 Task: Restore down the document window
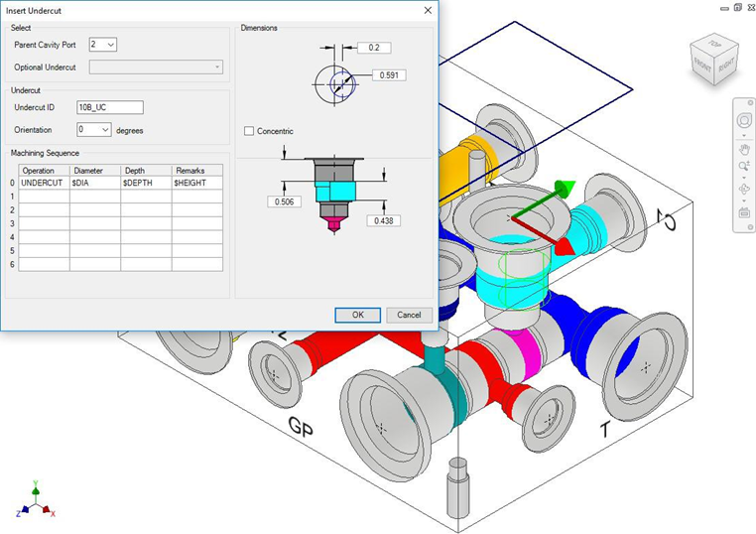(737, 7)
